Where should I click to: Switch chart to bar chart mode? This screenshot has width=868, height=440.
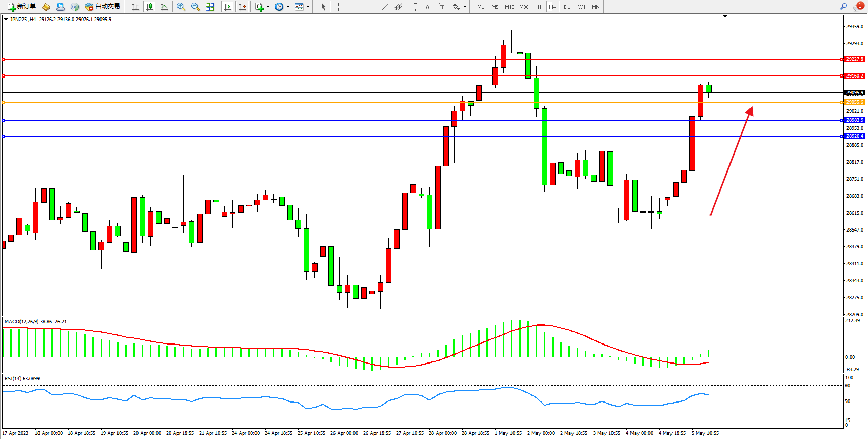click(x=135, y=7)
